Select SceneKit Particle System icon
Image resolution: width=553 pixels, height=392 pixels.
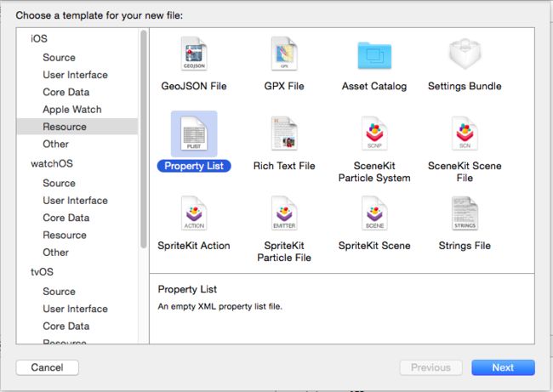[x=374, y=134]
